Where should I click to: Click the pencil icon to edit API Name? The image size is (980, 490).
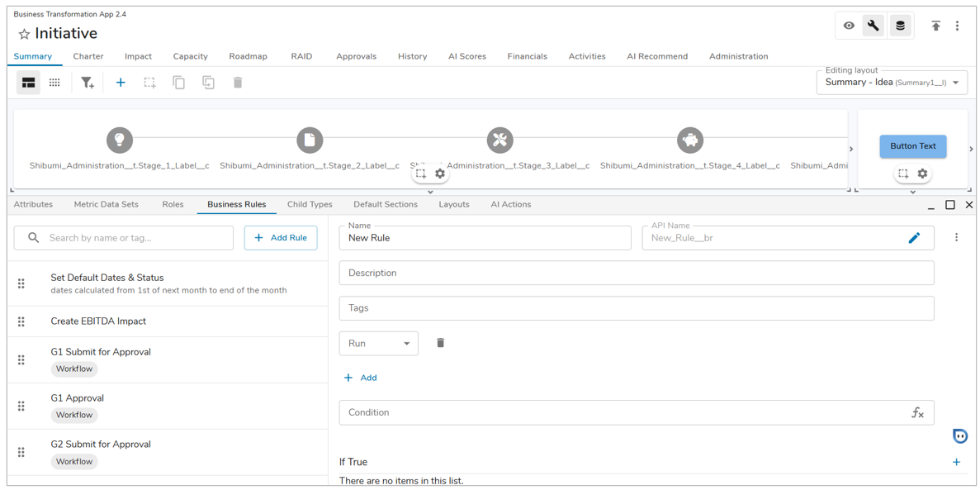[914, 238]
